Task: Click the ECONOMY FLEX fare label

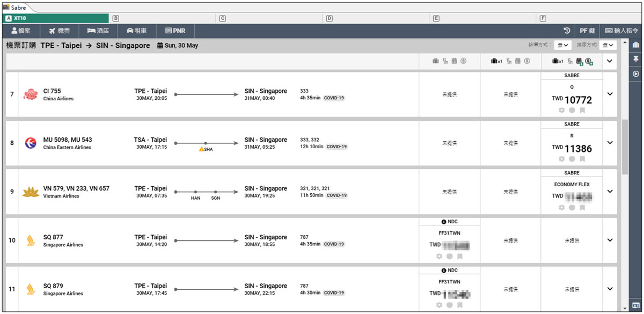Action: (x=572, y=185)
